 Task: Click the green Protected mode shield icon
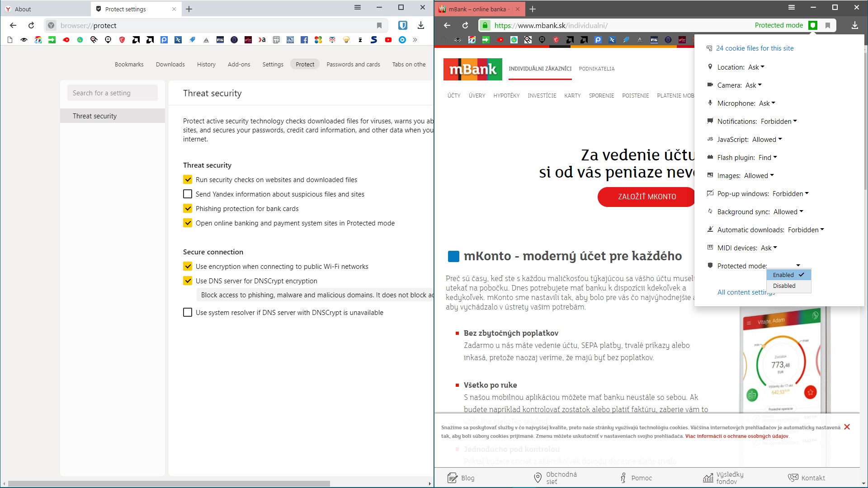[x=813, y=25]
